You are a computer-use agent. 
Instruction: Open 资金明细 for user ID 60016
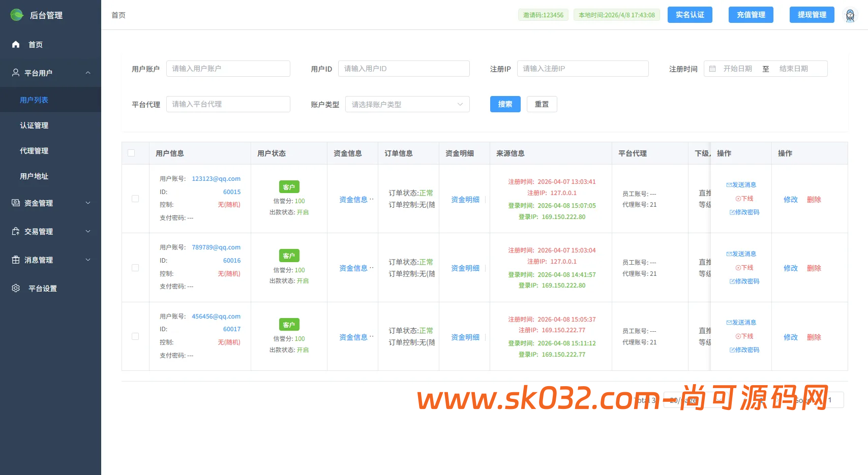465,268
